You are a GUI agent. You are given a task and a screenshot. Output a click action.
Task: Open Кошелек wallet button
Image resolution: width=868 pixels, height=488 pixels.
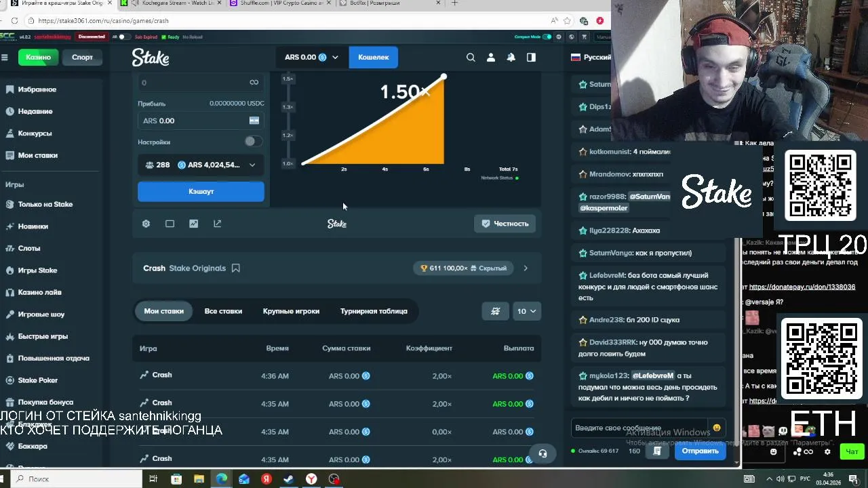pyautogui.click(x=373, y=58)
